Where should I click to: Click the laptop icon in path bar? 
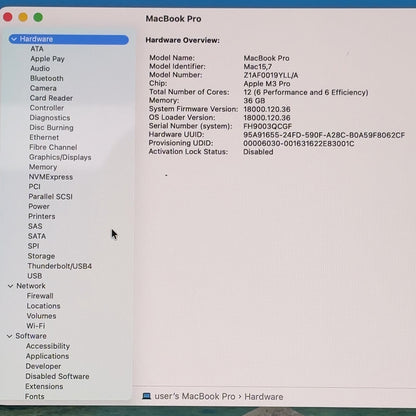coord(146,396)
